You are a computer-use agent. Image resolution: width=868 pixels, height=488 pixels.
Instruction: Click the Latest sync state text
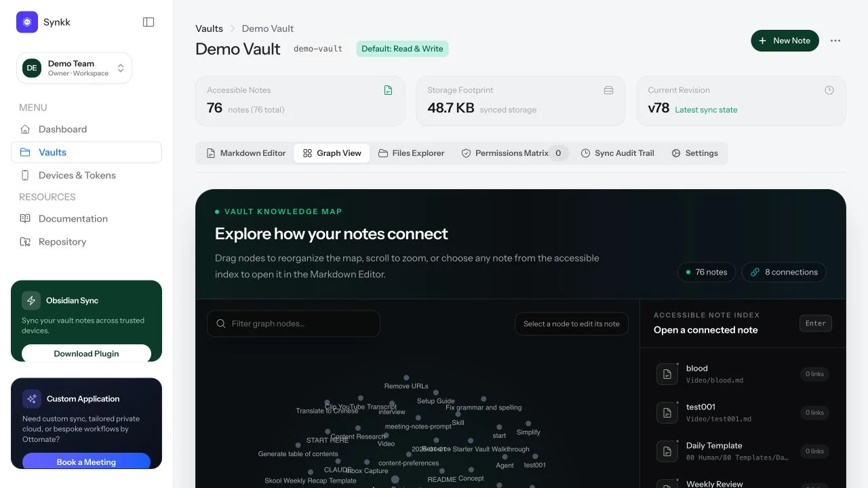click(706, 110)
